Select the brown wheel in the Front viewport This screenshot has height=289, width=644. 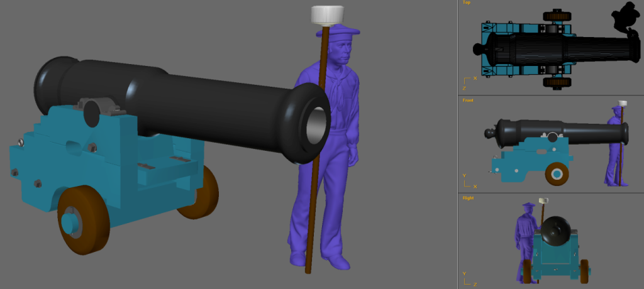click(556, 173)
